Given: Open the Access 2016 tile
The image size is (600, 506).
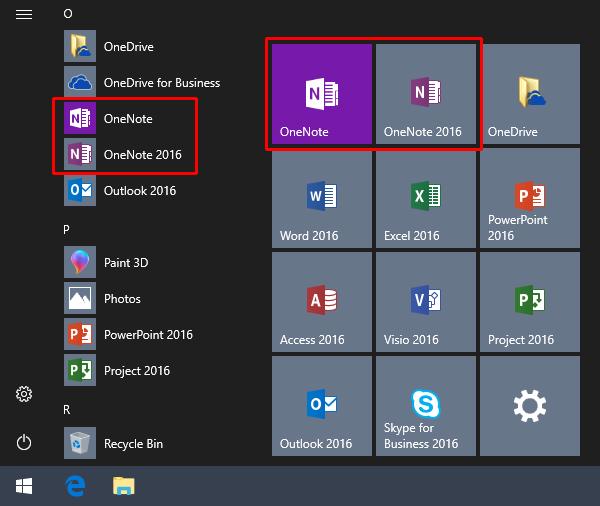Looking at the screenshot, I should click(321, 304).
